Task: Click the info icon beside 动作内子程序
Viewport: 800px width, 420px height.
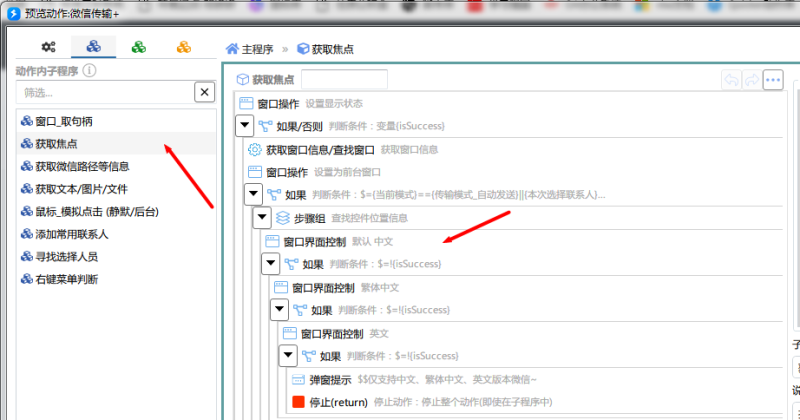Action: tap(89, 70)
